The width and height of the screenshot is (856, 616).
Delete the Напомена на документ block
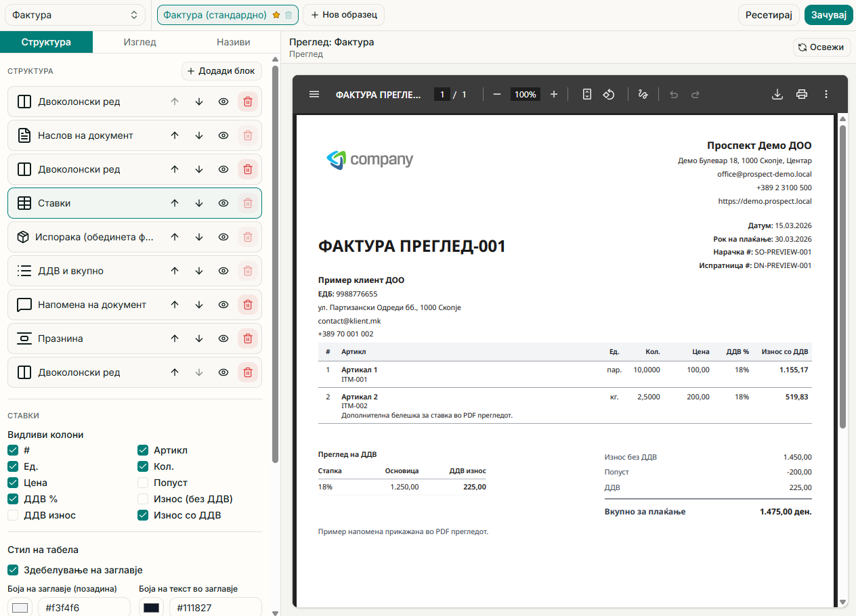tap(248, 305)
